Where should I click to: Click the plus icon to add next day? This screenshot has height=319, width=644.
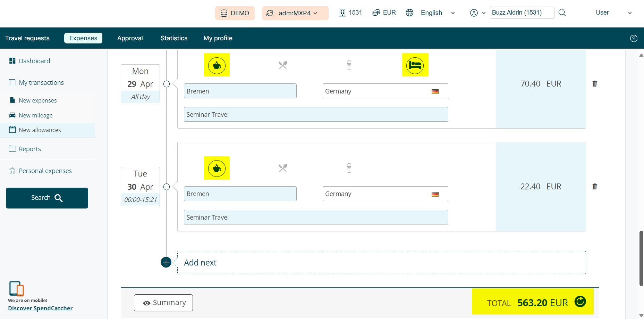point(166,262)
